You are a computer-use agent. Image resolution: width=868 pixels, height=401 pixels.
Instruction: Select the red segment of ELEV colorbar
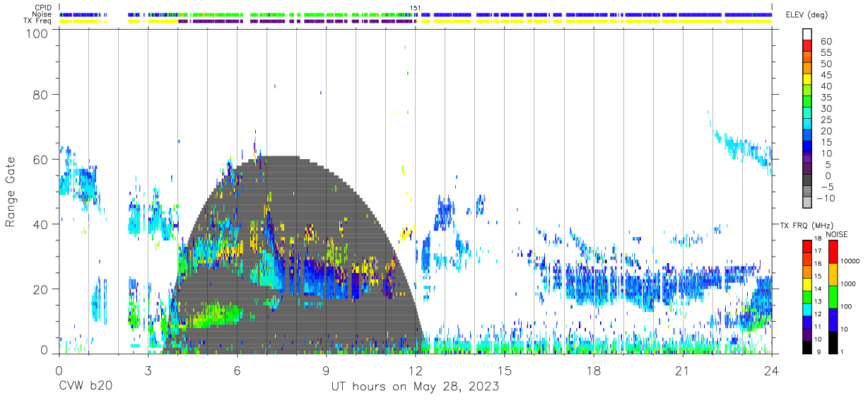(x=808, y=45)
